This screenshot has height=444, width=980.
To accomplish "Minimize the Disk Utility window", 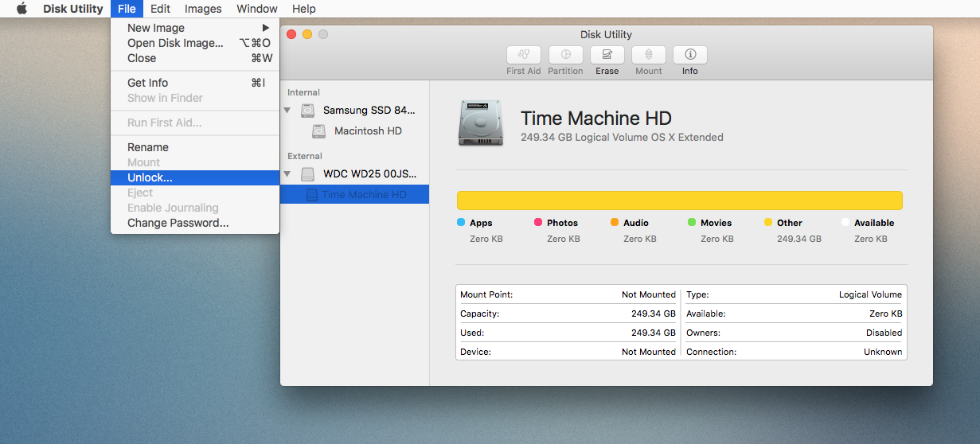I will (307, 34).
